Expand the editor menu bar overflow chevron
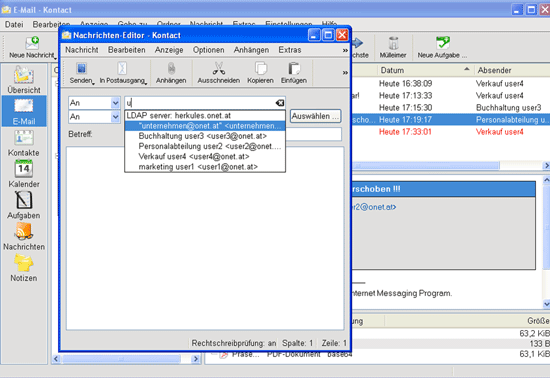The image size is (550, 378). (345, 50)
